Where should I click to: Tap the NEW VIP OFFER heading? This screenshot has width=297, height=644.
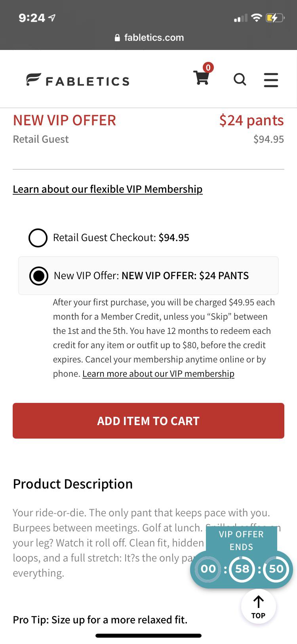(64, 120)
